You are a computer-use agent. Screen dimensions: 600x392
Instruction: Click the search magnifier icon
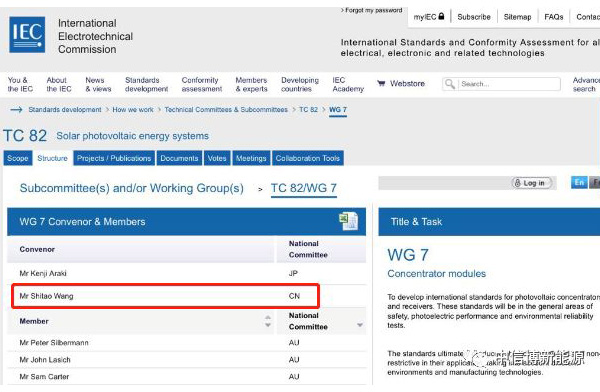pyautogui.click(x=450, y=84)
